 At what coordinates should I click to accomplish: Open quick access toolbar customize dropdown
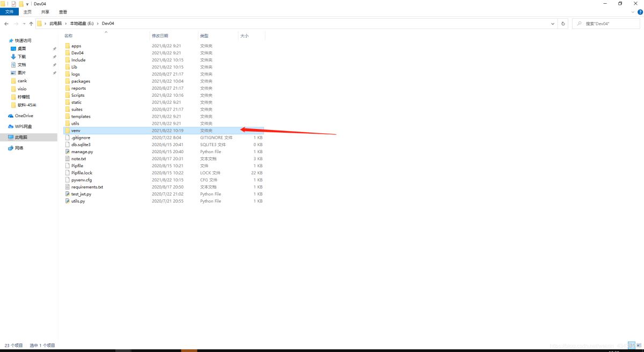tap(27, 4)
